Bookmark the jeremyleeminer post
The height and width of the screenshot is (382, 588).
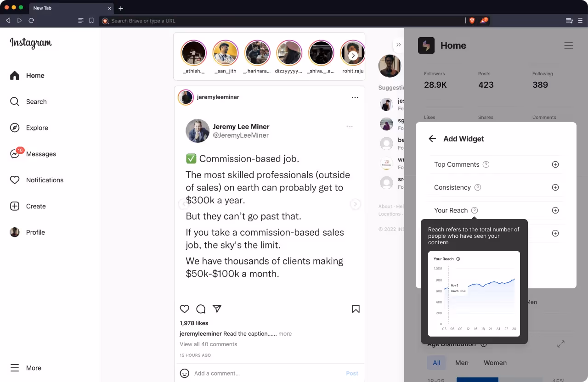[356, 309]
